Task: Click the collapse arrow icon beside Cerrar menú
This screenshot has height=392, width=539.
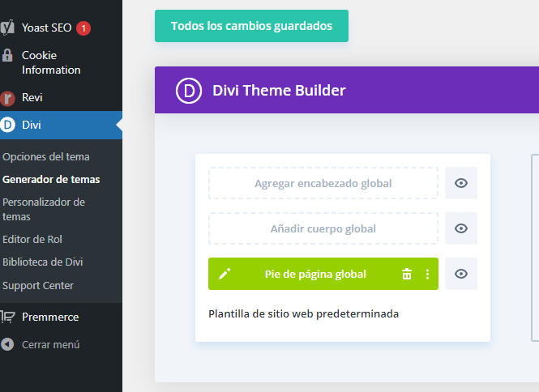Action: (7, 344)
